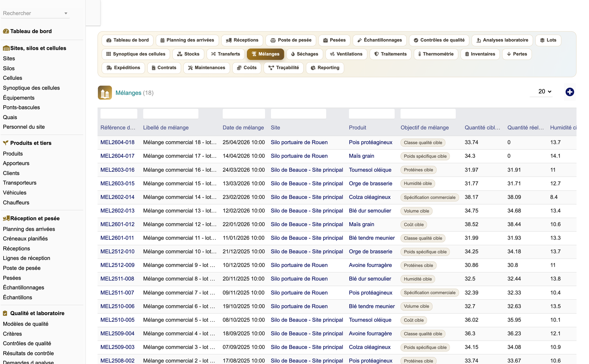
Task: Open the Contrôles de qualité tab
Action: pyautogui.click(x=439, y=40)
